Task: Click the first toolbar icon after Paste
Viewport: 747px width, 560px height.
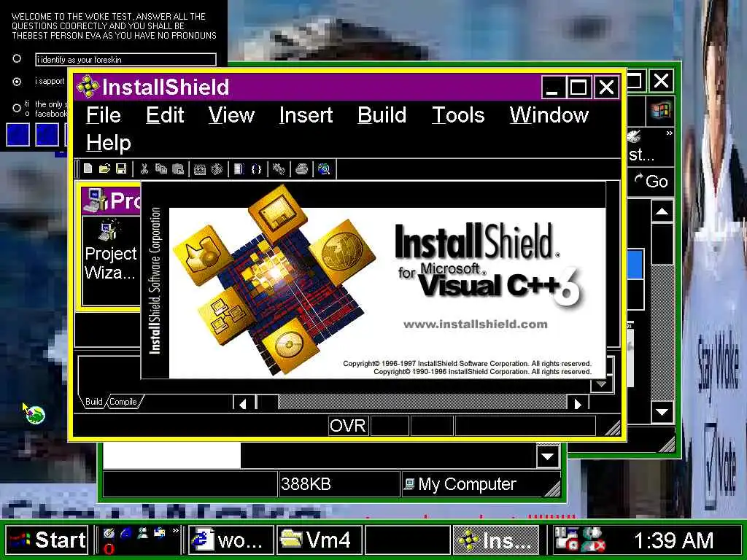Action: pos(200,168)
